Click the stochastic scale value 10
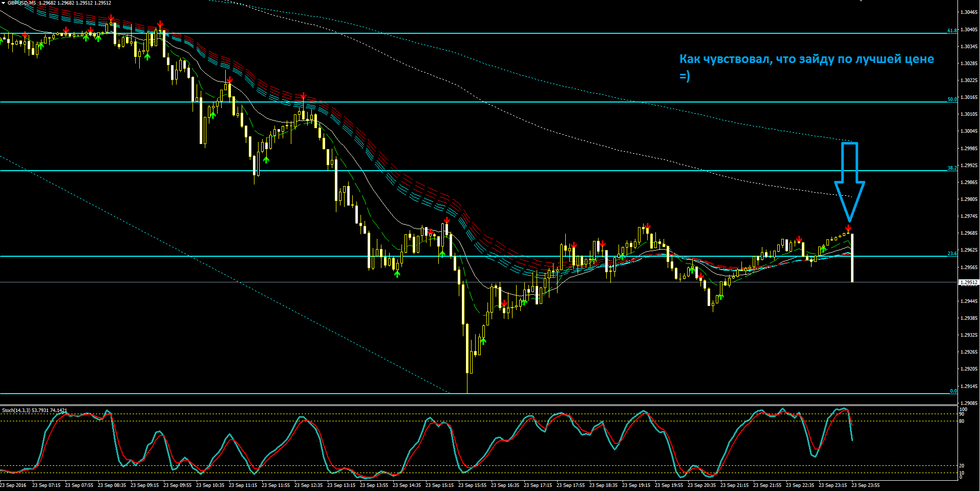 pyautogui.click(x=962, y=473)
